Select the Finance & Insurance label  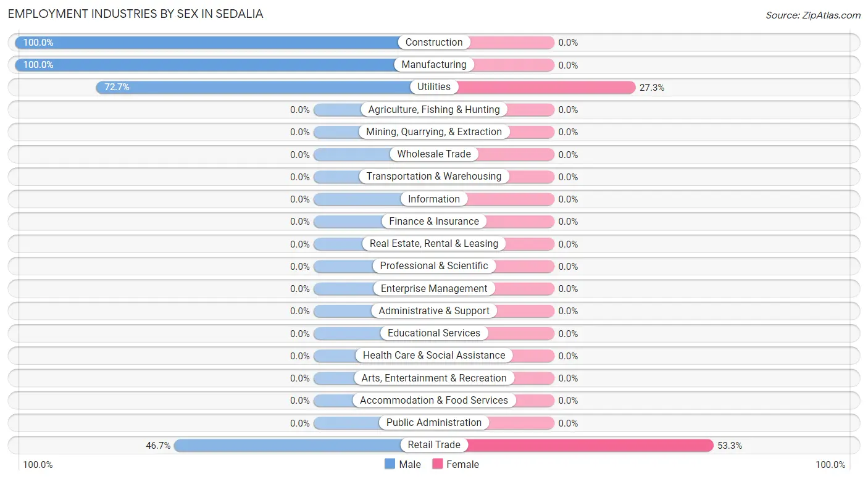(x=434, y=222)
